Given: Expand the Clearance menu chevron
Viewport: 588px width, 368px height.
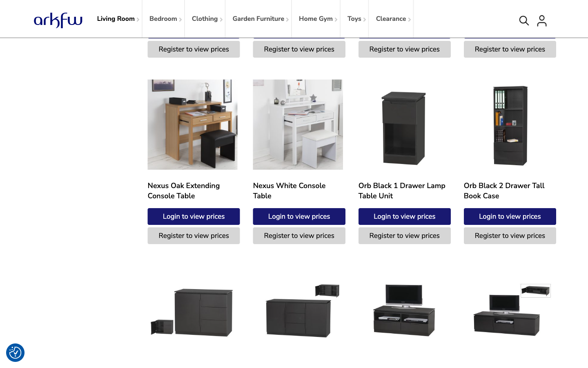Looking at the screenshot, I should point(410,20).
